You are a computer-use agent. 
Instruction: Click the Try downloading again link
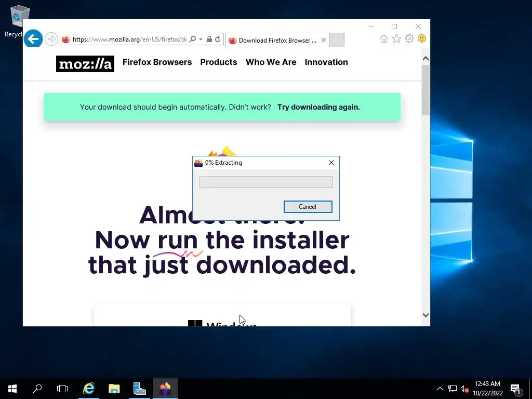coord(318,107)
